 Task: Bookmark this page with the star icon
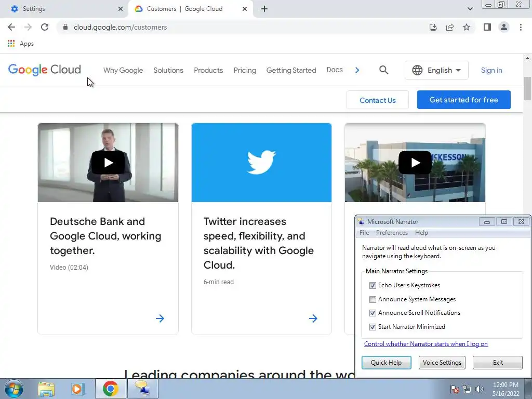(x=467, y=27)
